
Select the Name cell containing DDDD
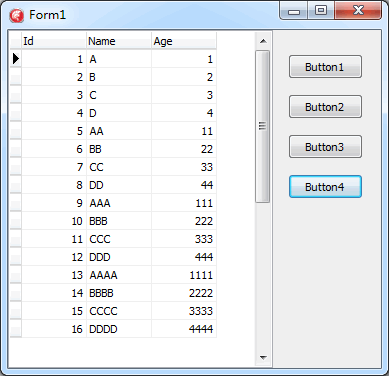(119, 329)
